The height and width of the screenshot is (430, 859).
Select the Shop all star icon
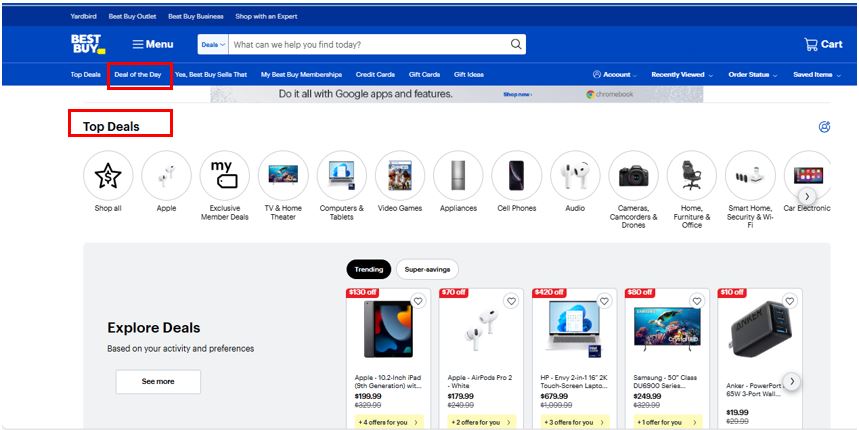(107, 177)
